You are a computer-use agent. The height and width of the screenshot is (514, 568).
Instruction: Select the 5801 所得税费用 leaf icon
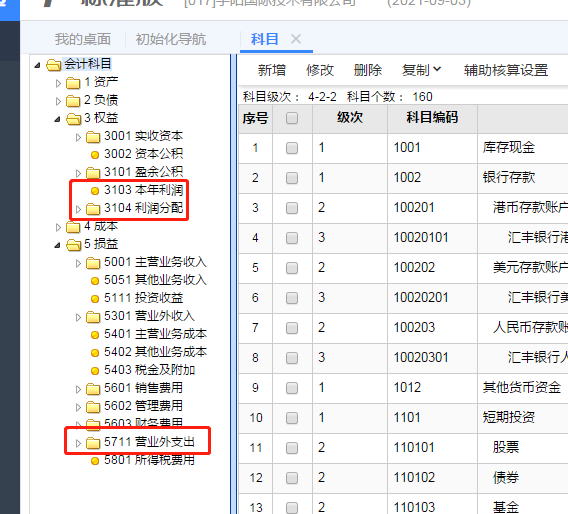click(x=95, y=461)
